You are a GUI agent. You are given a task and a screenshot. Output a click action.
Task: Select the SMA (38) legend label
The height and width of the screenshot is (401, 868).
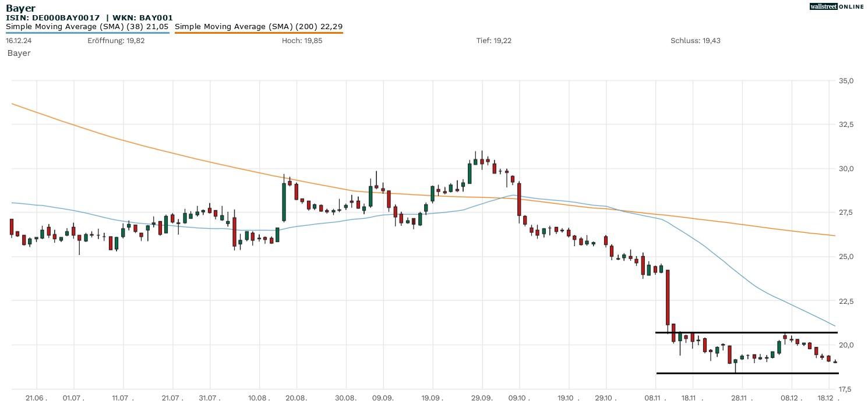pos(87,26)
